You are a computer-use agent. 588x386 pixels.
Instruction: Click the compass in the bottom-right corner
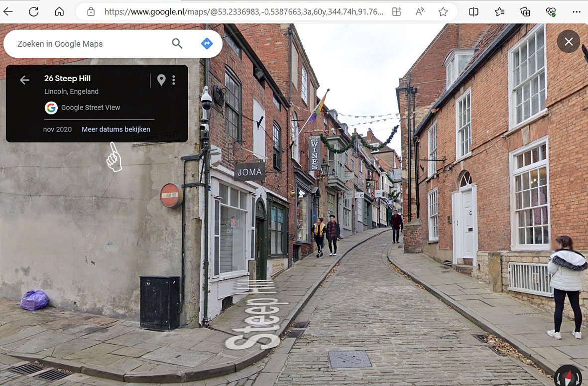click(568, 376)
